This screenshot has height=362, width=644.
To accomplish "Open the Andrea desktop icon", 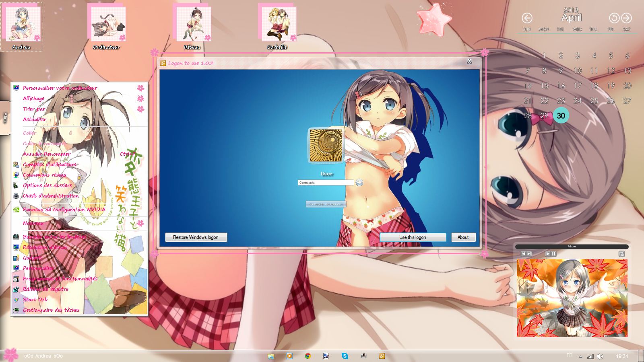I will pos(21,27).
